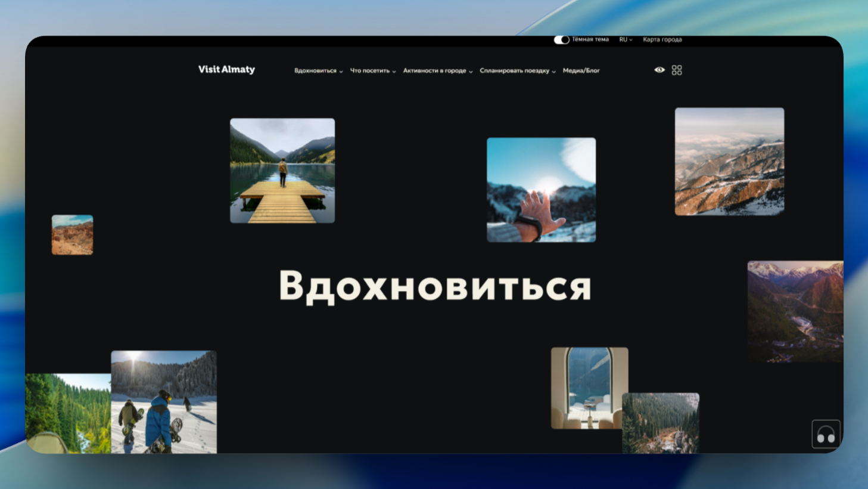This screenshot has width=868, height=489.
Task: Click the eye accessibility icon
Action: (x=659, y=70)
